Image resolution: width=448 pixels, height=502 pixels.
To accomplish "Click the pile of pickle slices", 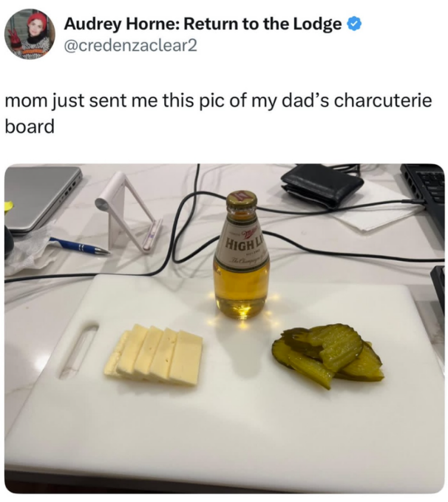I will [329, 355].
